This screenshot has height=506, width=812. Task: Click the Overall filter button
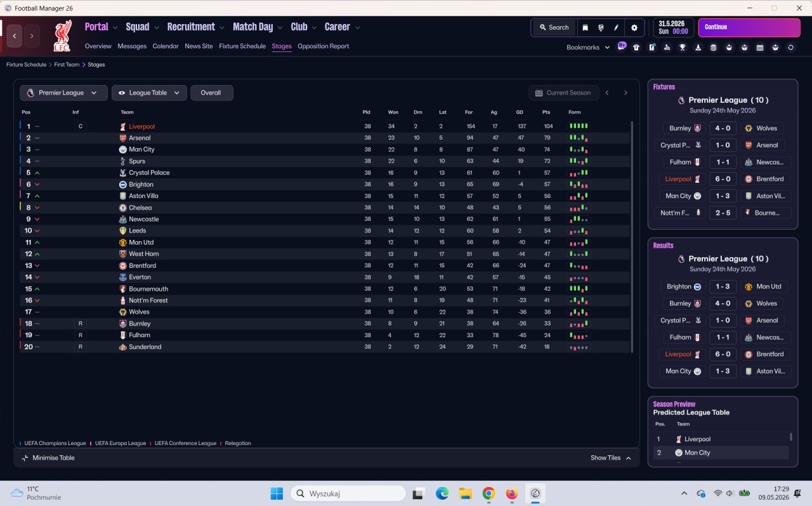(212, 93)
